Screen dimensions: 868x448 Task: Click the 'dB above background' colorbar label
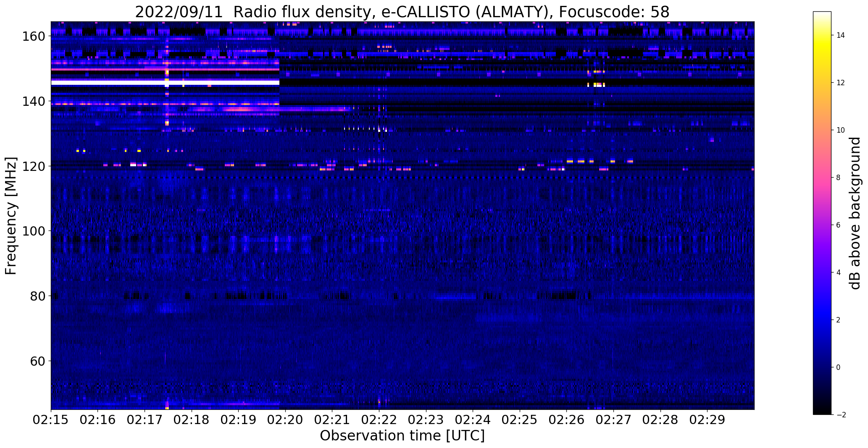(x=855, y=213)
